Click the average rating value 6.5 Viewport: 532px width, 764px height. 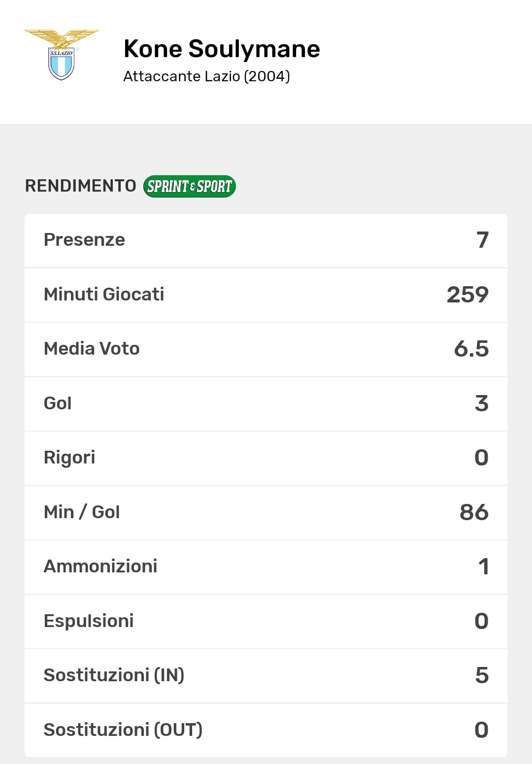coord(471,349)
